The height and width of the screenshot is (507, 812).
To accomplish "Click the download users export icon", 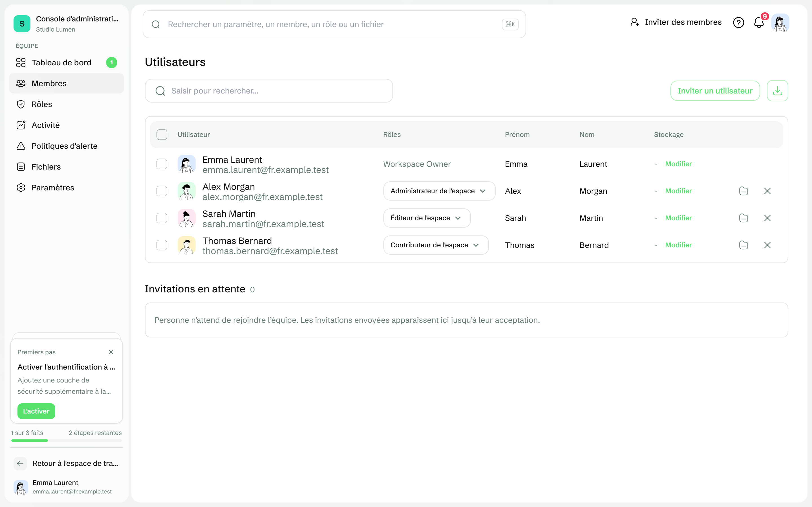I will tap(777, 90).
